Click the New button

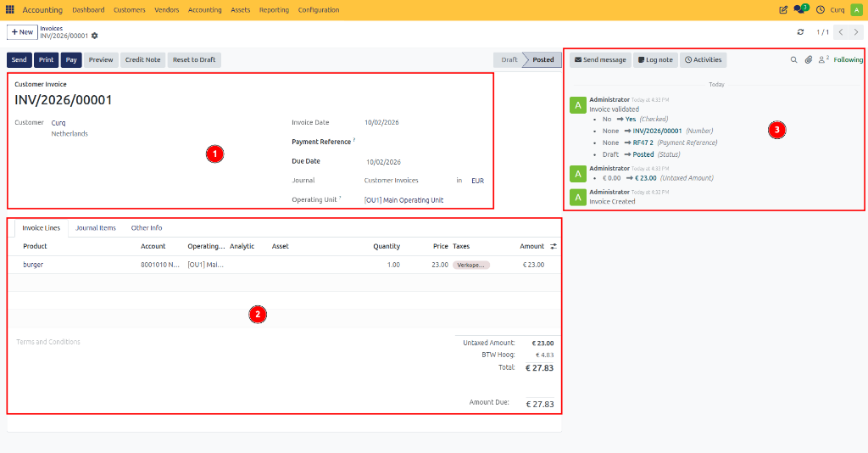pos(22,32)
